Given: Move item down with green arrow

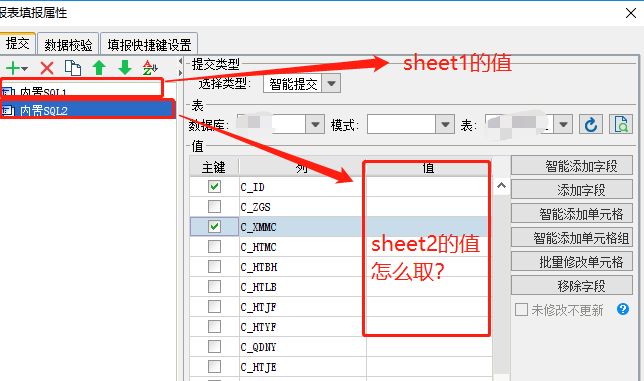Looking at the screenshot, I should click(125, 68).
